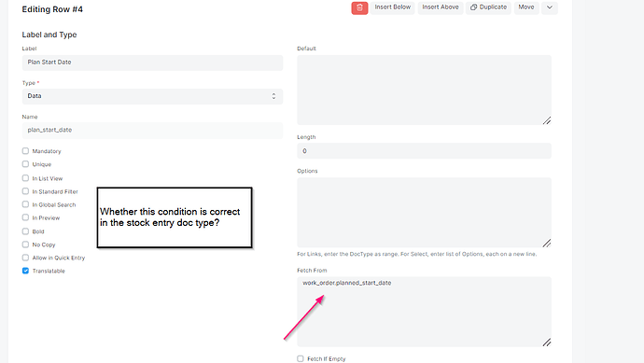Viewport: 644px width, 363px height.
Task: Enable the Unique checkbox
Action: coord(25,164)
